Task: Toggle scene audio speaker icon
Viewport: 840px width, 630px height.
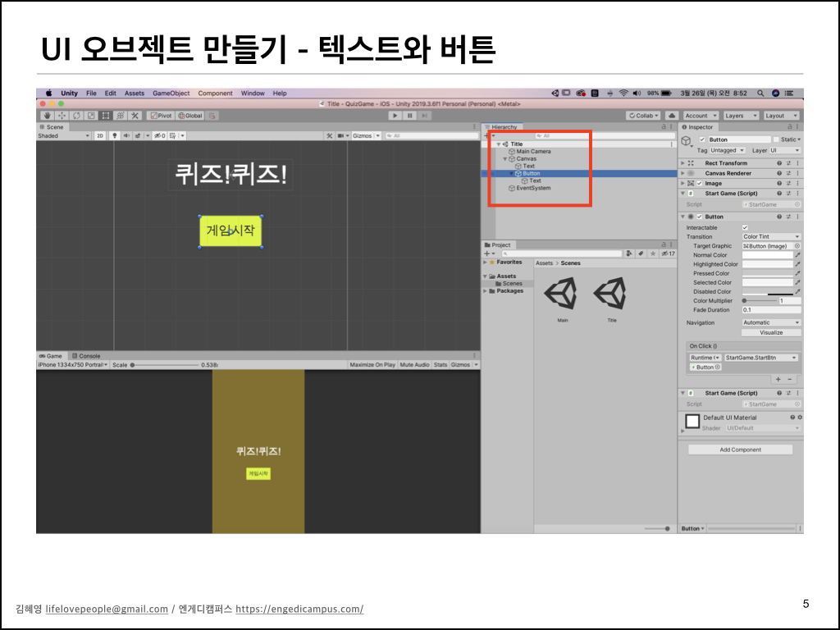Action: [x=126, y=135]
